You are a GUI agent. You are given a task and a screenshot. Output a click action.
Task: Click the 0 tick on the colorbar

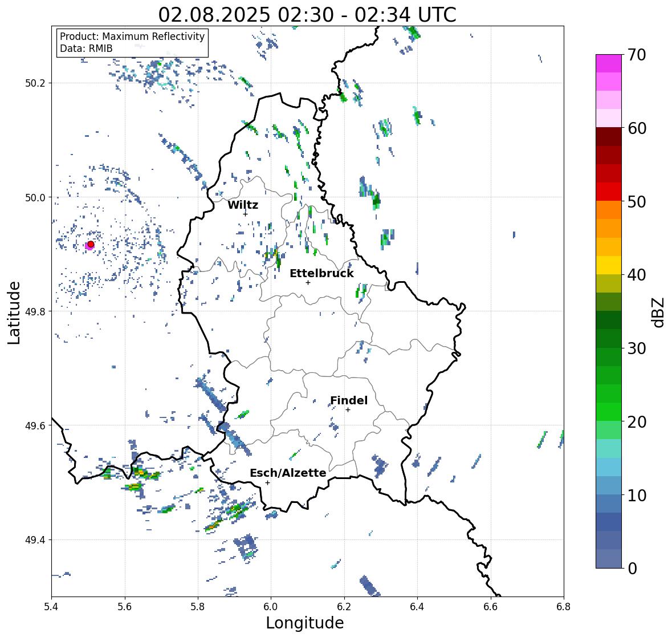(632, 569)
